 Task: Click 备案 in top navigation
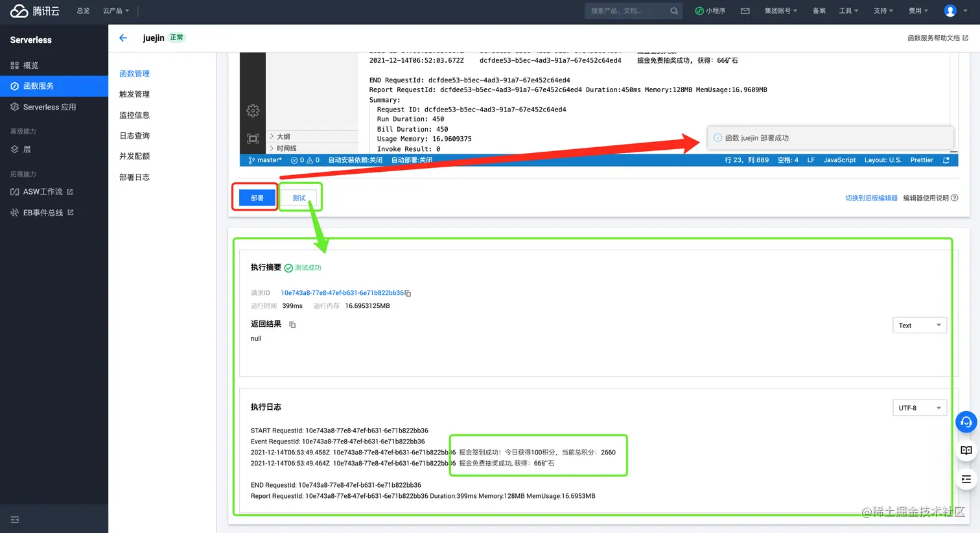coord(819,11)
